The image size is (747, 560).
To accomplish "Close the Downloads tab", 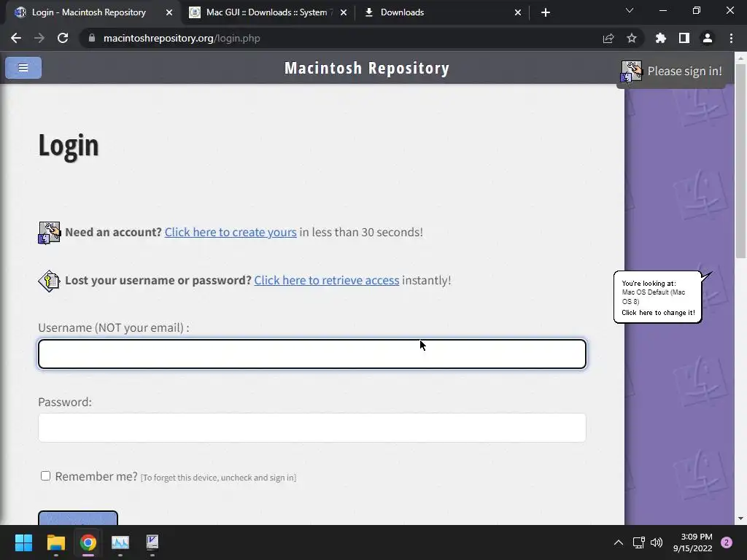I will tap(518, 12).
